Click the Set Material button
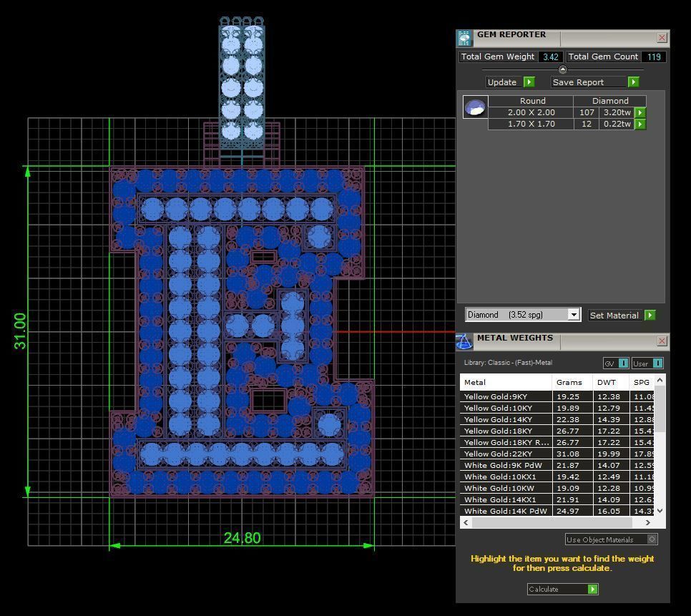 point(615,315)
